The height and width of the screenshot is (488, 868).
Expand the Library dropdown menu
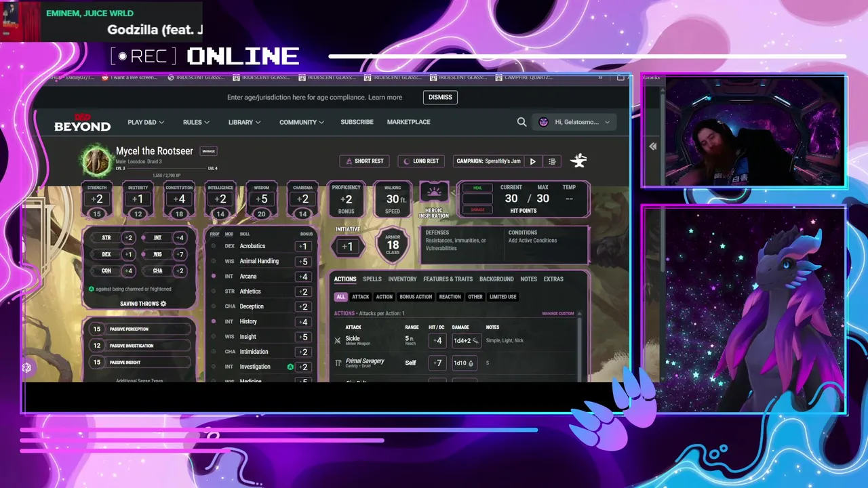coord(244,122)
